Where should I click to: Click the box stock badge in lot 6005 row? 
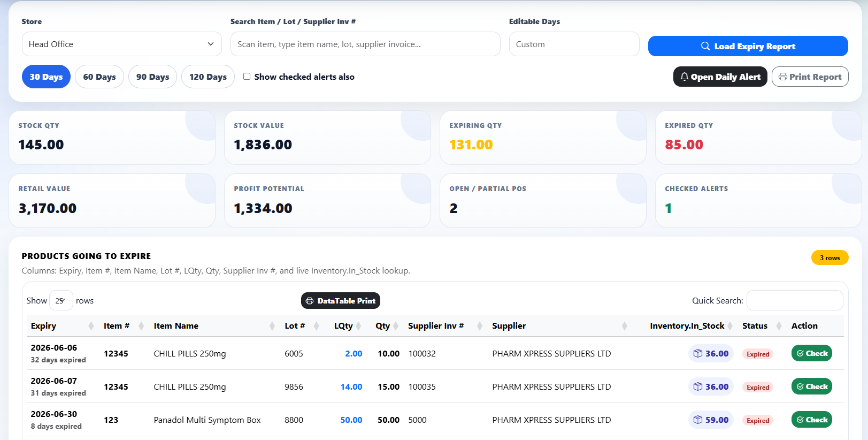[x=711, y=354]
